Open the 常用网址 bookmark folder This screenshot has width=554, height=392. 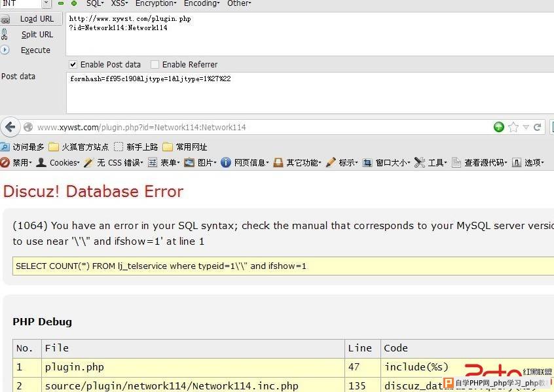coord(185,147)
